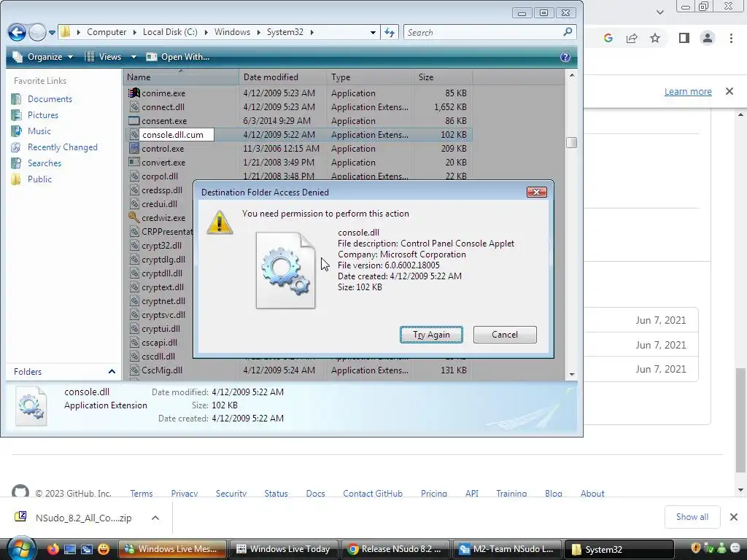Image resolution: width=747 pixels, height=560 pixels.
Task: Click Cancel in the access denied dialog
Action: pyautogui.click(x=505, y=335)
